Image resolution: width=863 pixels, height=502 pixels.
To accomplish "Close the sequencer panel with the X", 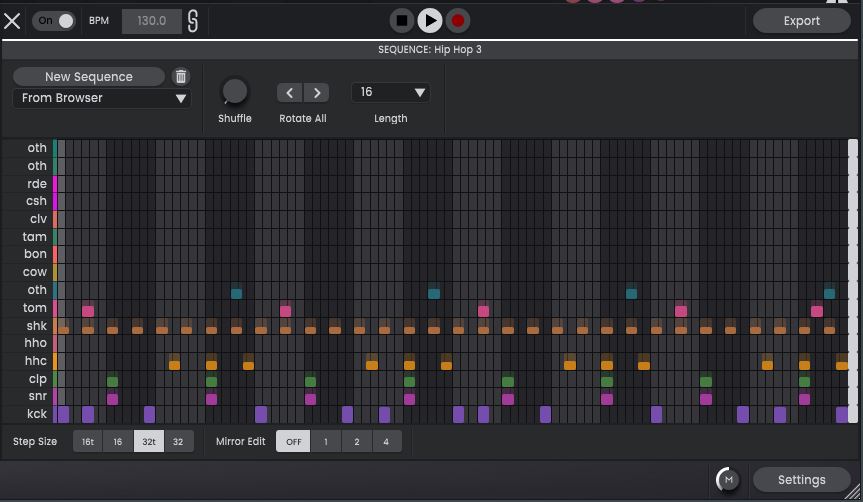I will 12,21.
